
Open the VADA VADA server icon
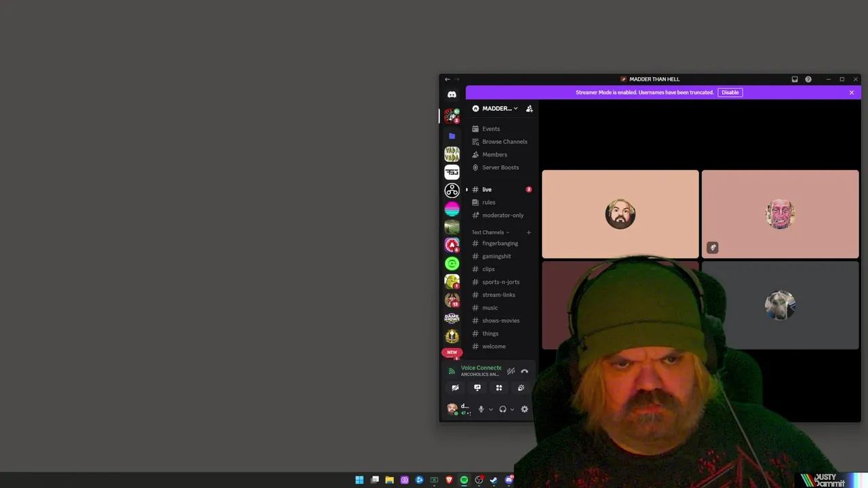[x=452, y=154]
